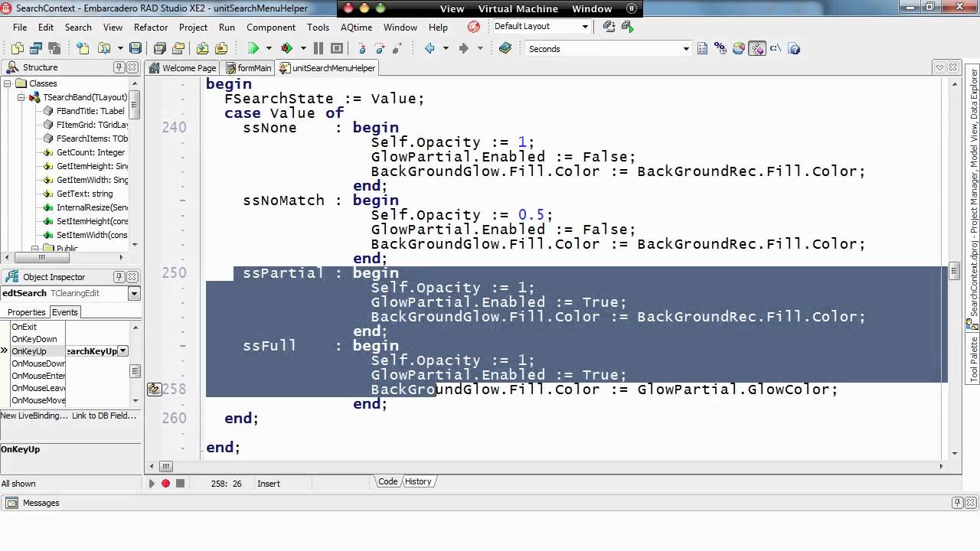Click the Program Reset stop icon
This screenshot has height=551, width=980.
coord(336,48)
